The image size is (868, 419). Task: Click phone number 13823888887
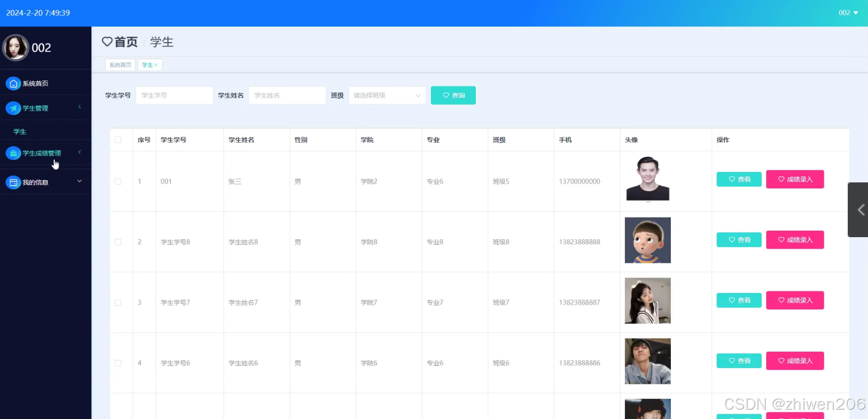pos(579,302)
